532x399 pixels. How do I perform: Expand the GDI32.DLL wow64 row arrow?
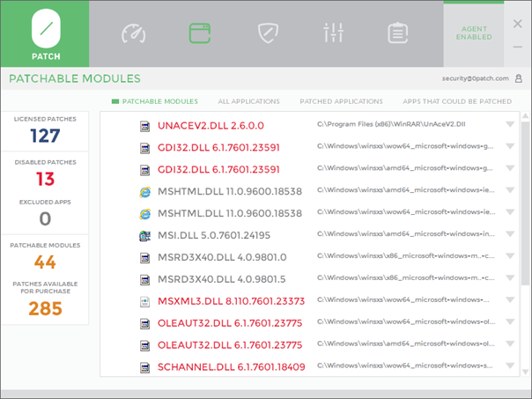click(510, 146)
